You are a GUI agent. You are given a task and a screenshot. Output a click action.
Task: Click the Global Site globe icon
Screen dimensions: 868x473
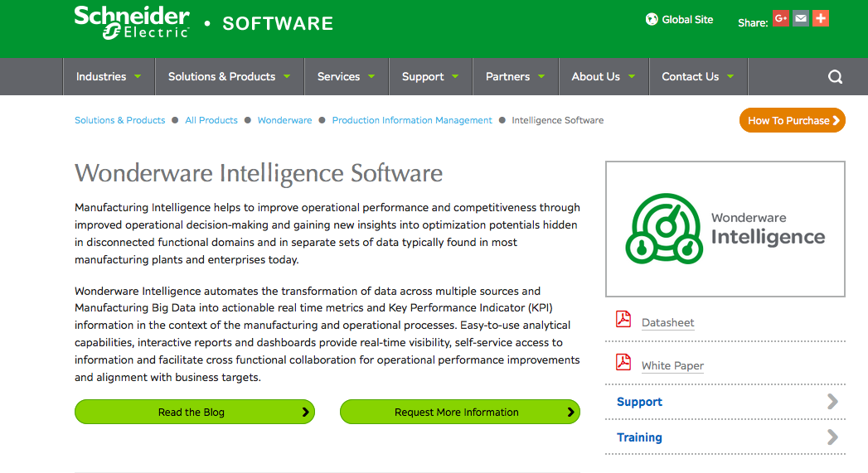[x=652, y=19]
